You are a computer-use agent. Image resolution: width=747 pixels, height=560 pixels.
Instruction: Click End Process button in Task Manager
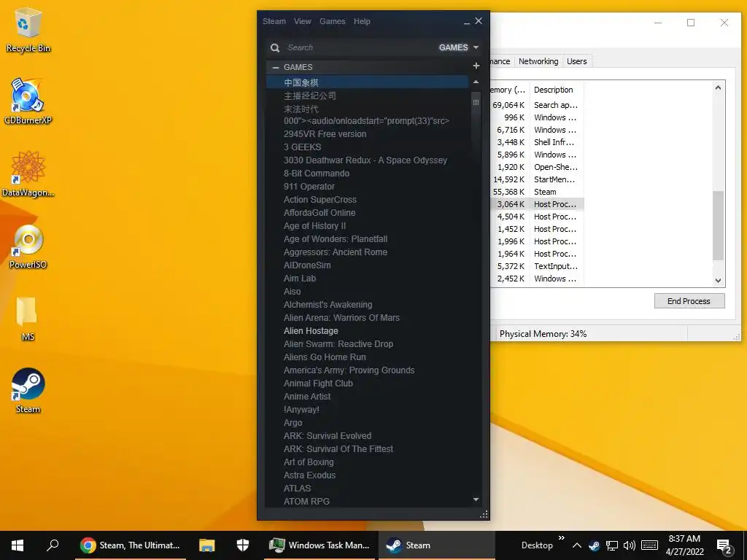(689, 301)
